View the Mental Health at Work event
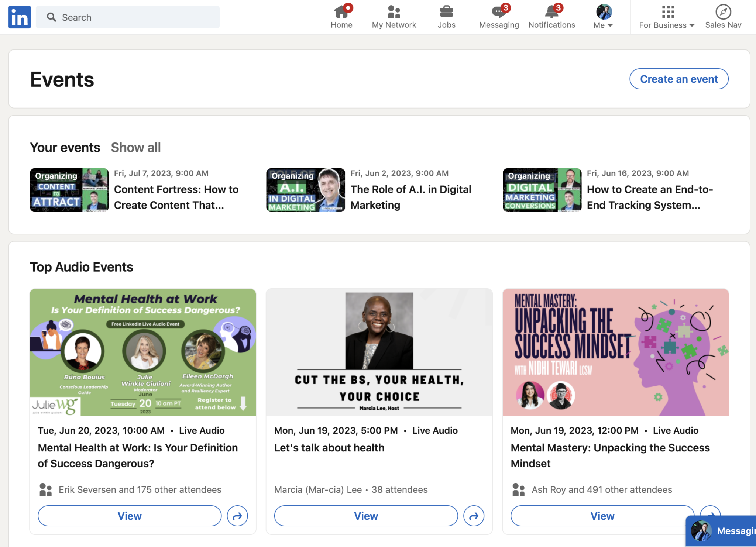This screenshot has height=547, width=756. click(x=130, y=516)
